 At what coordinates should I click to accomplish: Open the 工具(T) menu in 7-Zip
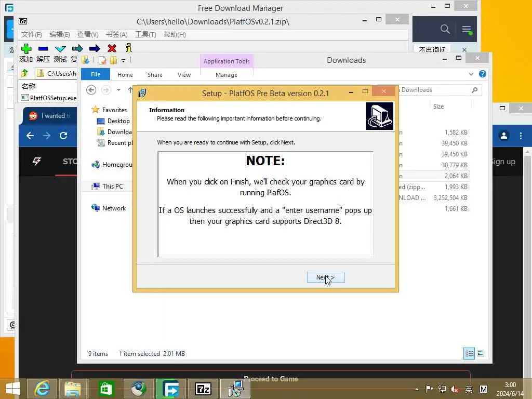145,35
